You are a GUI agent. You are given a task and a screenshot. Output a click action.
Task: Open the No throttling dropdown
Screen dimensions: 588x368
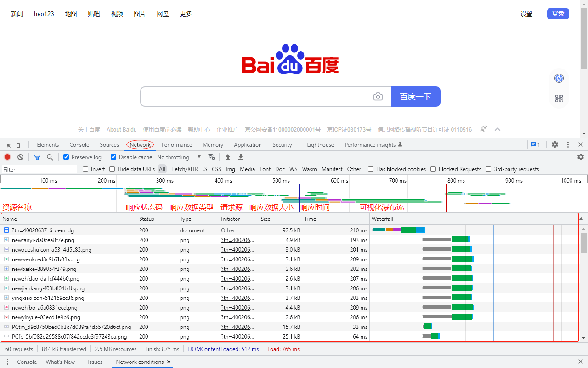(x=179, y=157)
